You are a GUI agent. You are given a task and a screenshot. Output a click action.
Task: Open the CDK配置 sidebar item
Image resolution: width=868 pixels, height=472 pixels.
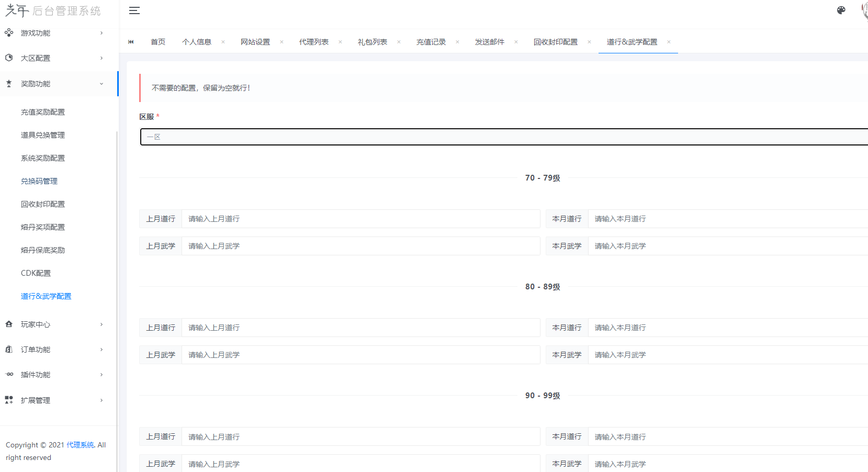point(36,273)
